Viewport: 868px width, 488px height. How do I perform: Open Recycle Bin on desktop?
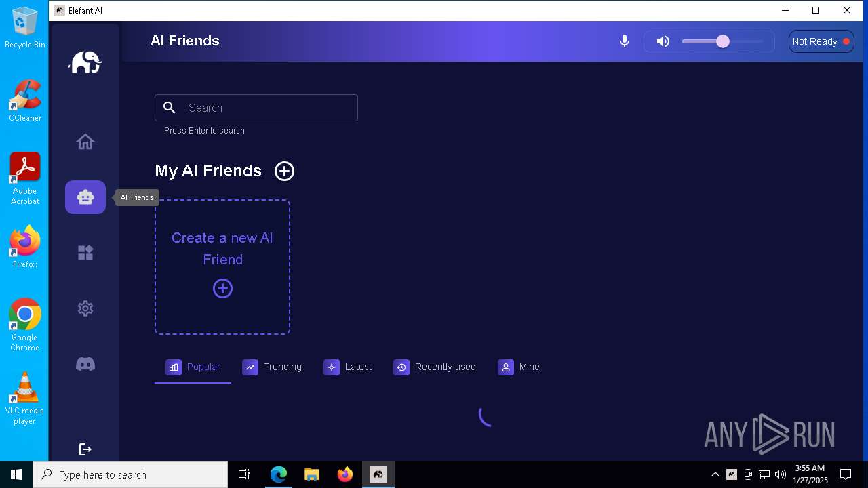tap(25, 28)
